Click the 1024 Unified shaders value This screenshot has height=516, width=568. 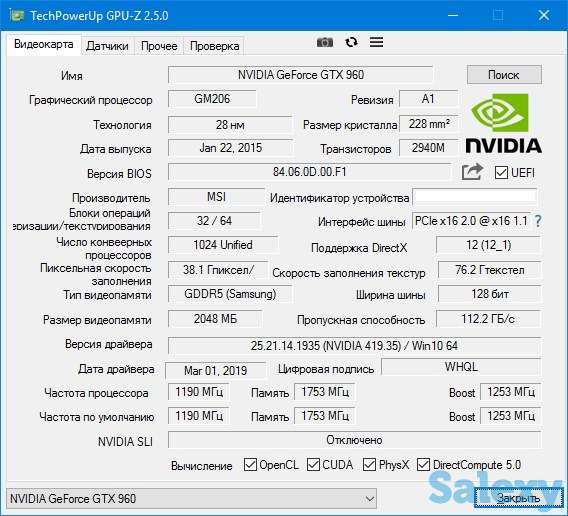click(x=223, y=245)
